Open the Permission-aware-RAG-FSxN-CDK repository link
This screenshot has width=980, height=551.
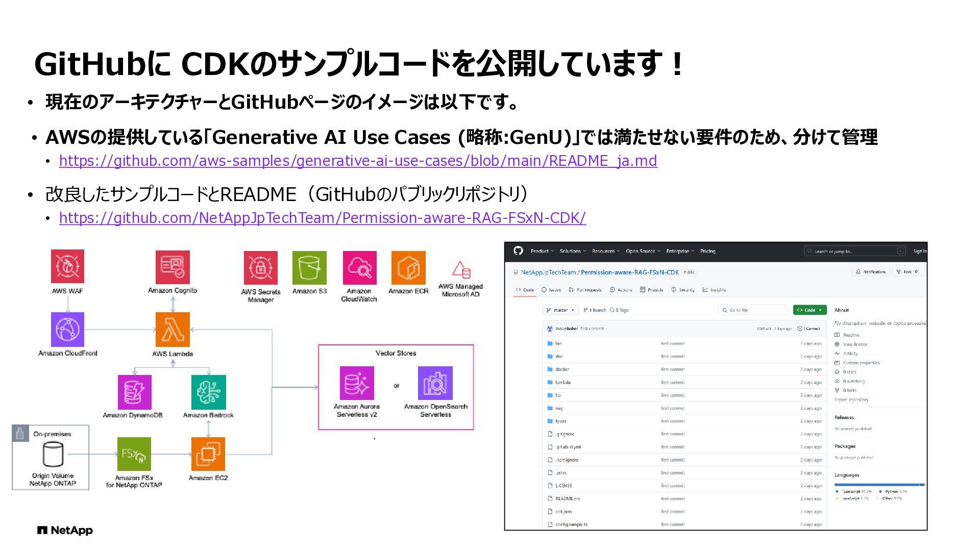click(x=322, y=218)
